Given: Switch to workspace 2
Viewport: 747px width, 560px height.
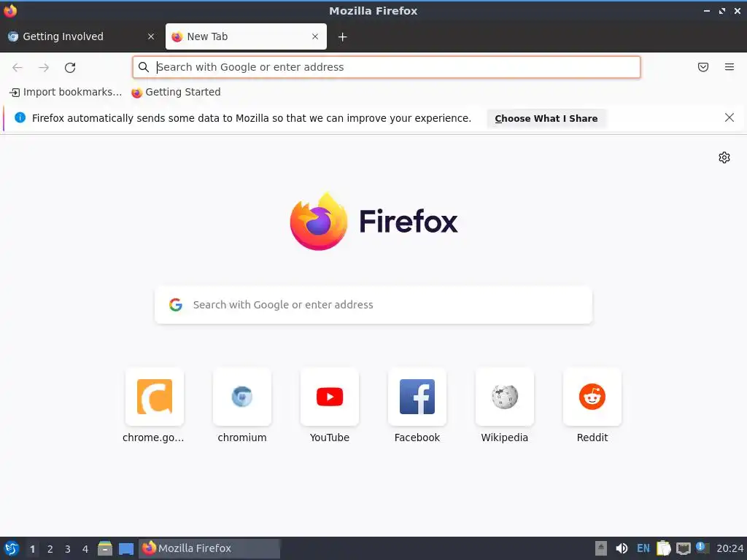Looking at the screenshot, I should [50, 549].
